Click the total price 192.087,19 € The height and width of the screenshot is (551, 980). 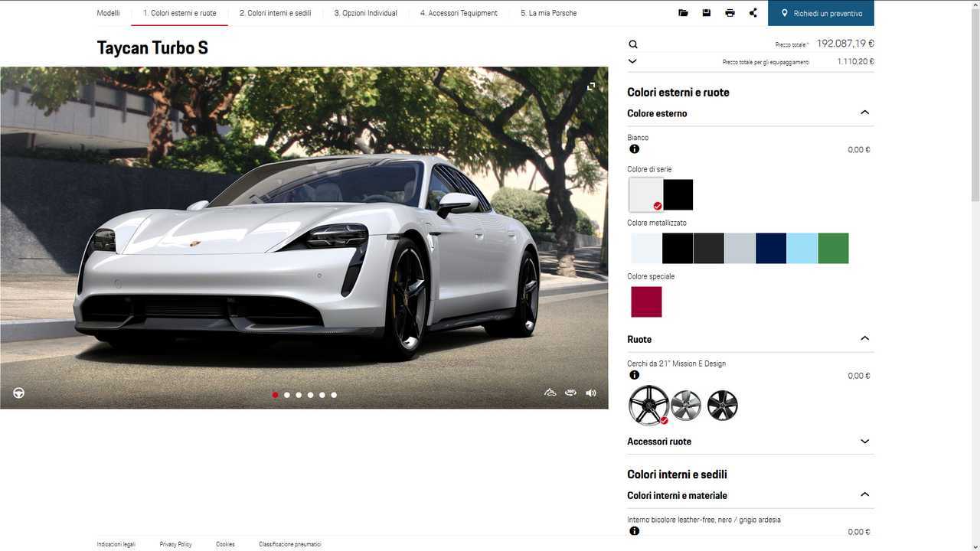(x=845, y=44)
